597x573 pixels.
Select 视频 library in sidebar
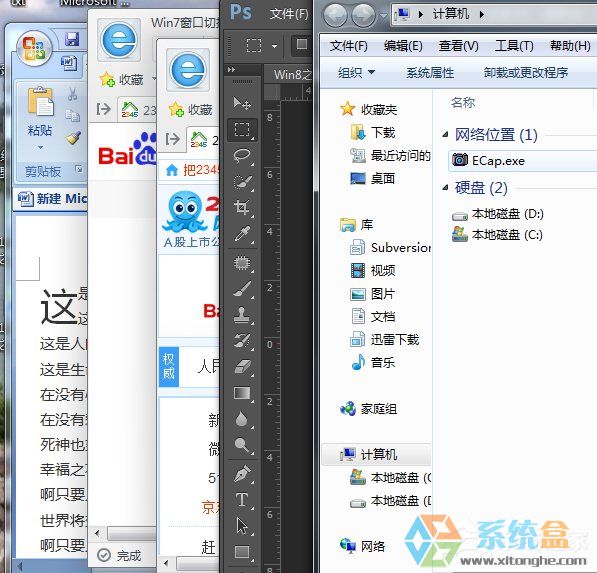tap(373, 271)
